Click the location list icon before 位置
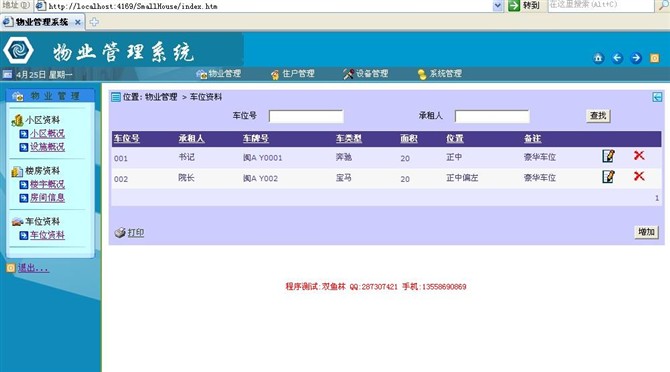670x372 pixels. coord(116,97)
